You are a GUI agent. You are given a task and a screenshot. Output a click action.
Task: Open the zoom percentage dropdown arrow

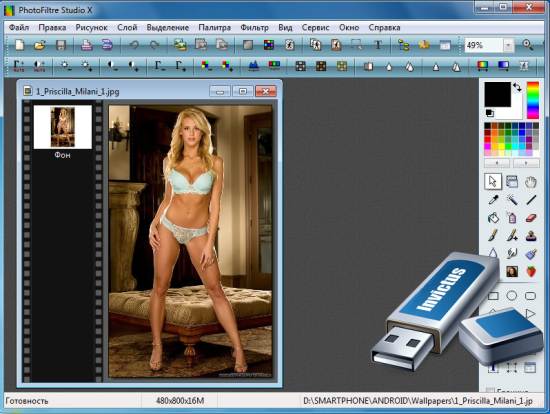(509, 45)
